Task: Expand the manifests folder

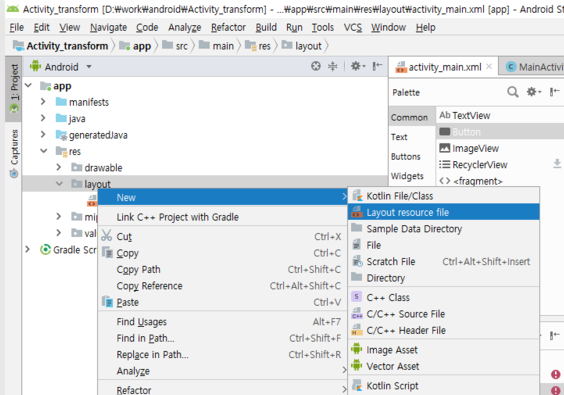Action: [43, 102]
